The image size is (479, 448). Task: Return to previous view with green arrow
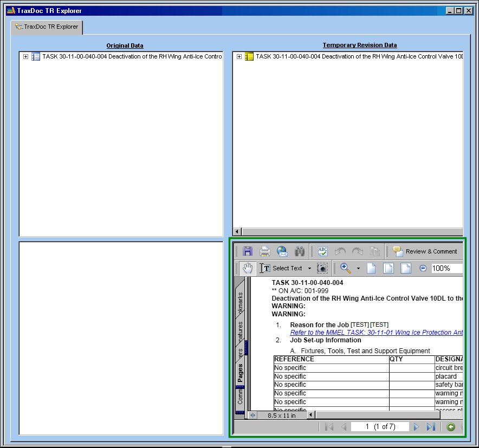(x=451, y=427)
